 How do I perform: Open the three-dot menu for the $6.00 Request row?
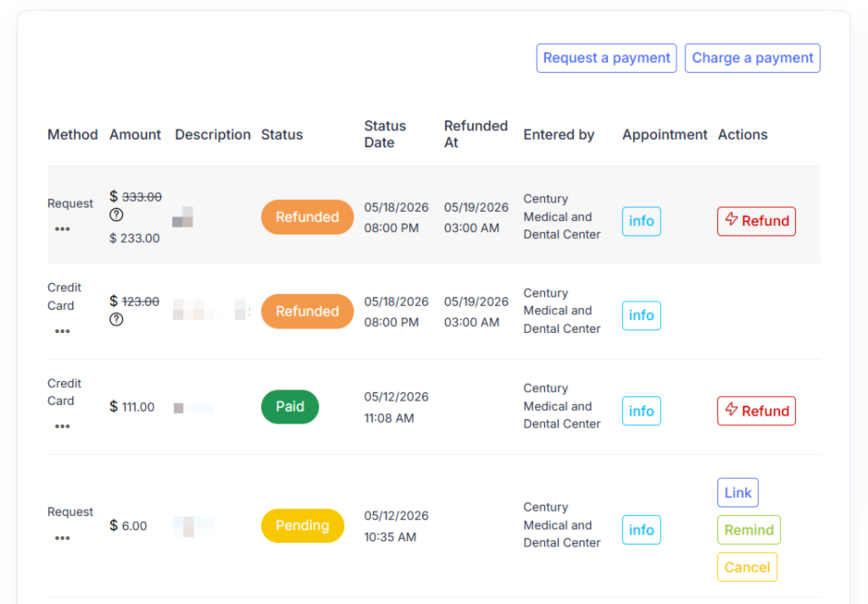pos(62,538)
